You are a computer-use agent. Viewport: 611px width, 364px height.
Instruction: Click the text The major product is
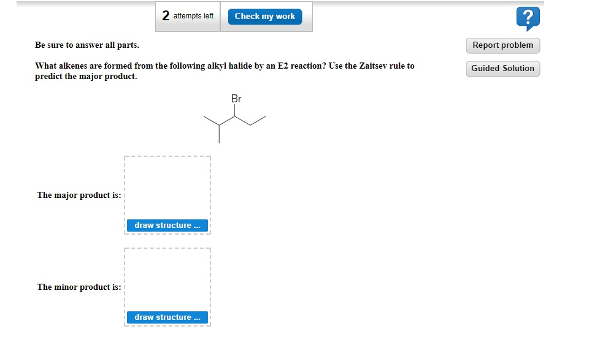pyautogui.click(x=78, y=195)
